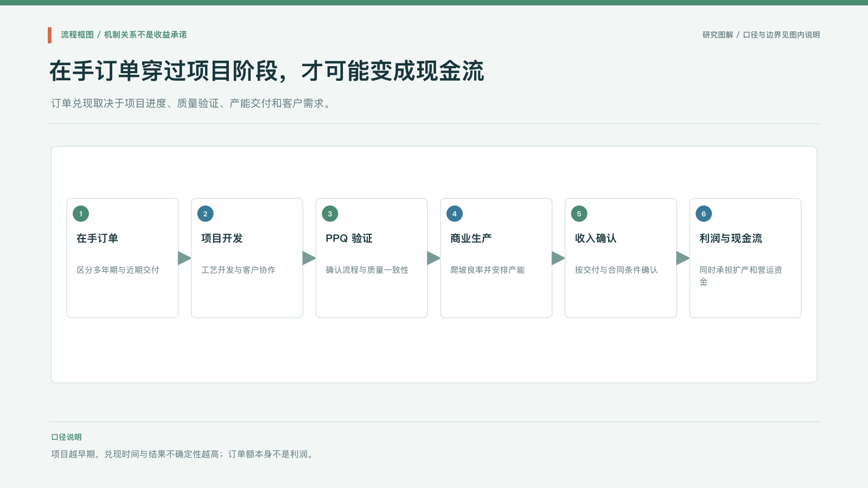868x488 pixels.
Task: Click the description 同时承担扩产和营运资金
Action: coord(741,276)
